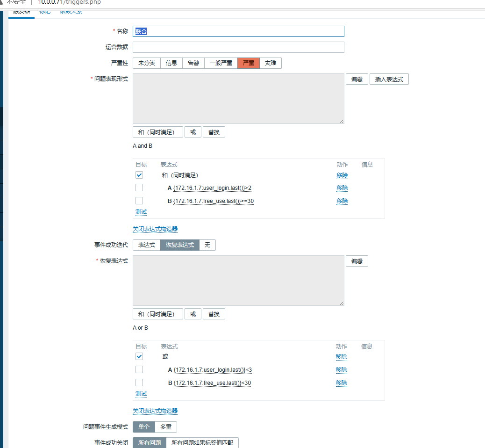Remove expression free_use.last()>=30

342,201
